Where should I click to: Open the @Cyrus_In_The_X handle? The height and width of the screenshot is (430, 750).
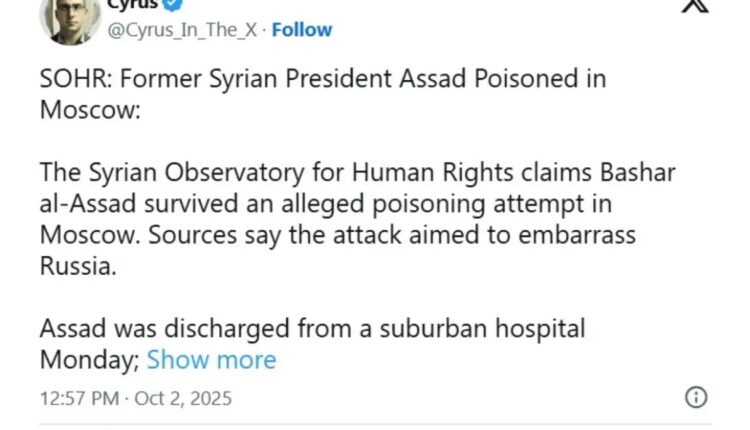(181, 30)
